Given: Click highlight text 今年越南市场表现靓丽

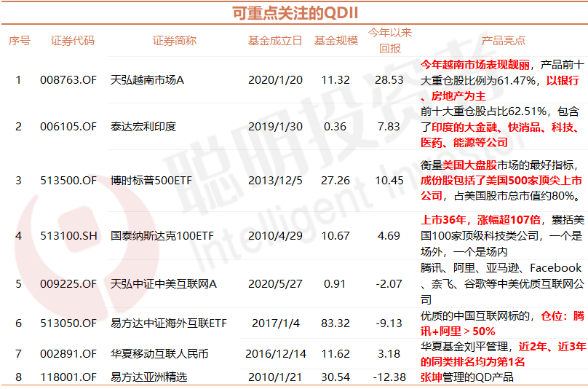Looking at the screenshot, I should pyautogui.click(x=474, y=65).
